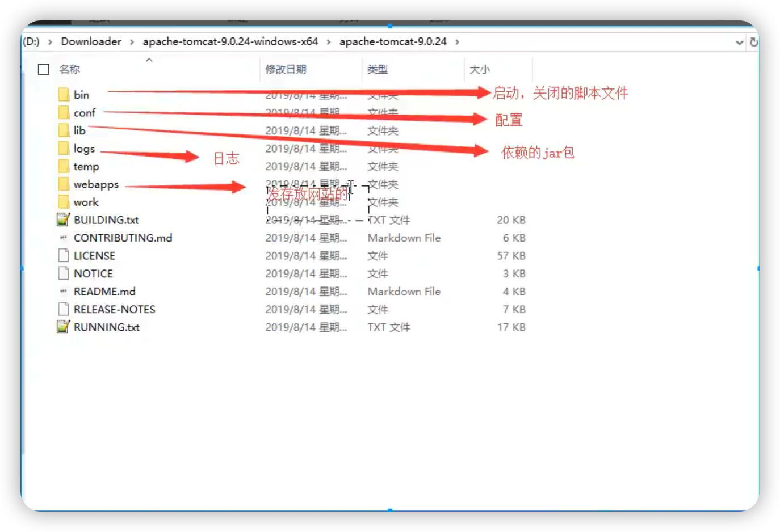Click the CONTRIBUTING.md file icon
Viewport: 780px width, 532px height.
point(64,238)
